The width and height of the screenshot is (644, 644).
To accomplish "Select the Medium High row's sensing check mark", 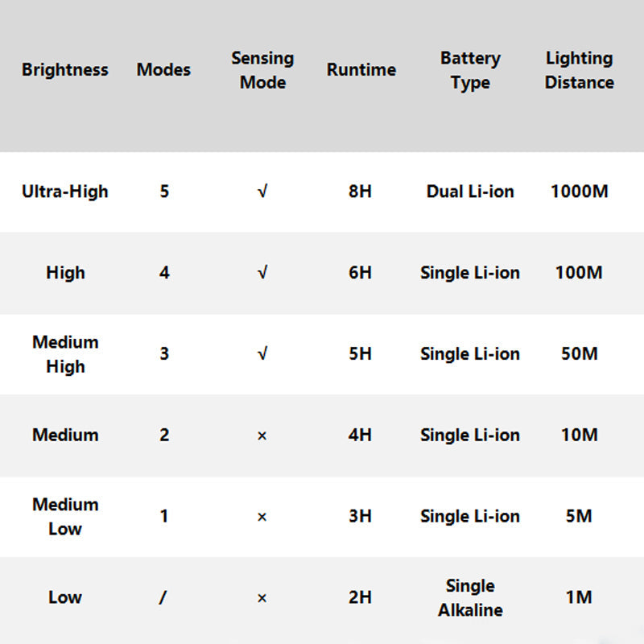I will tap(262, 354).
